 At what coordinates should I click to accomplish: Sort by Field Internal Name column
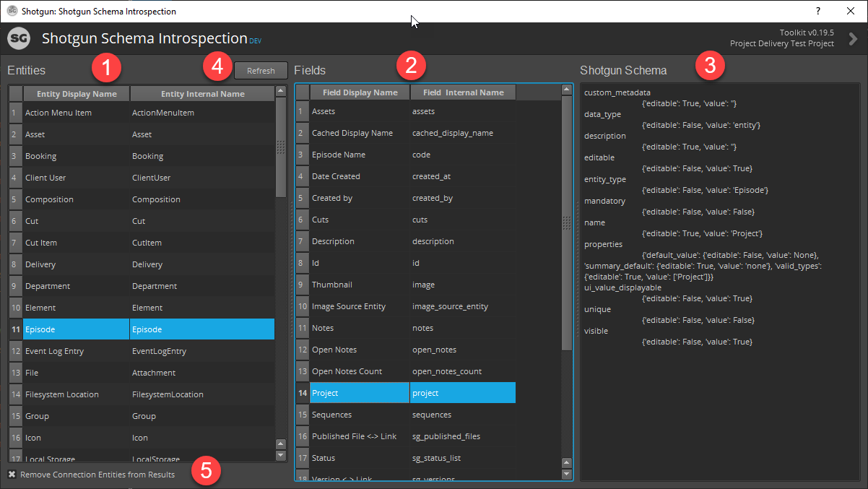pos(463,92)
